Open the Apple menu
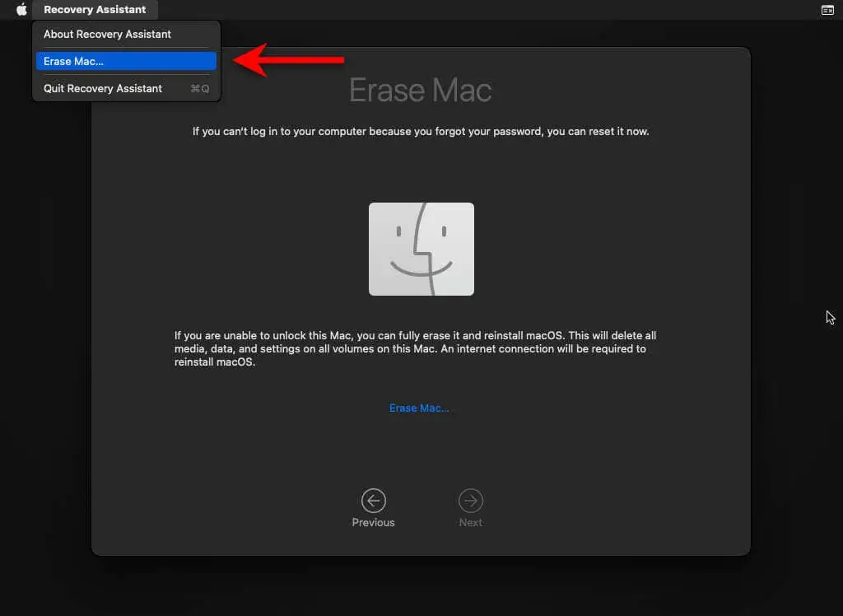This screenshot has height=616, width=843. pos(21,10)
